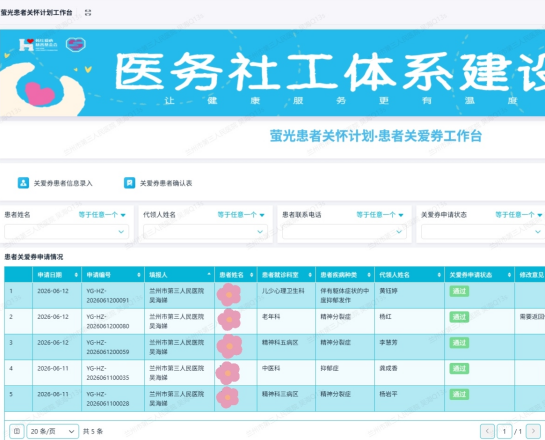Viewport: 545px width, 440px height.
Task: Open 代领人姓名 condition dropdown 等于任意一个
Action: [241, 215]
